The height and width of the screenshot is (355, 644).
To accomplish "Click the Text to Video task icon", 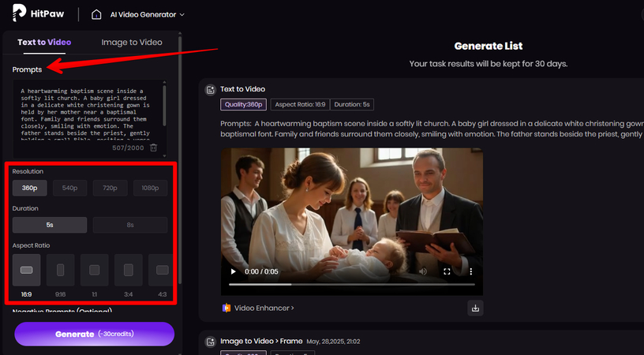I will click(x=210, y=89).
